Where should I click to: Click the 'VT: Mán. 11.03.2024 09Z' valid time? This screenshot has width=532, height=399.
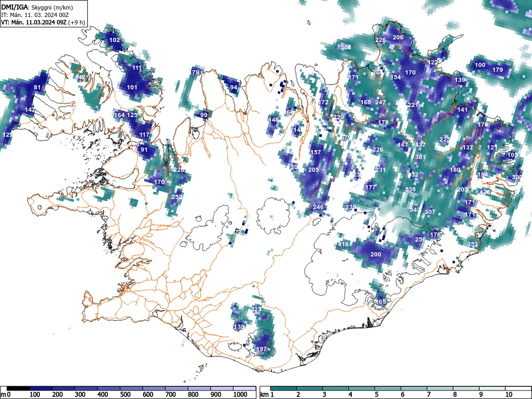pos(34,22)
